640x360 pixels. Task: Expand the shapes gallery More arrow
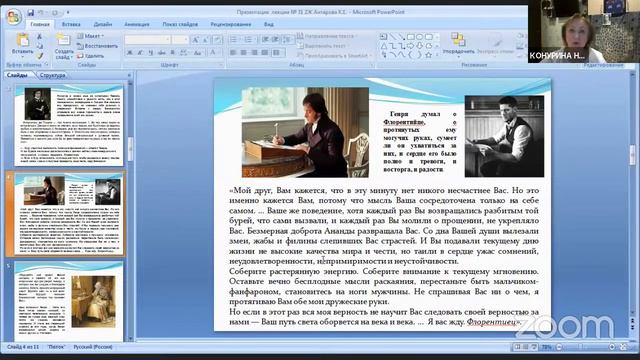point(437,55)
